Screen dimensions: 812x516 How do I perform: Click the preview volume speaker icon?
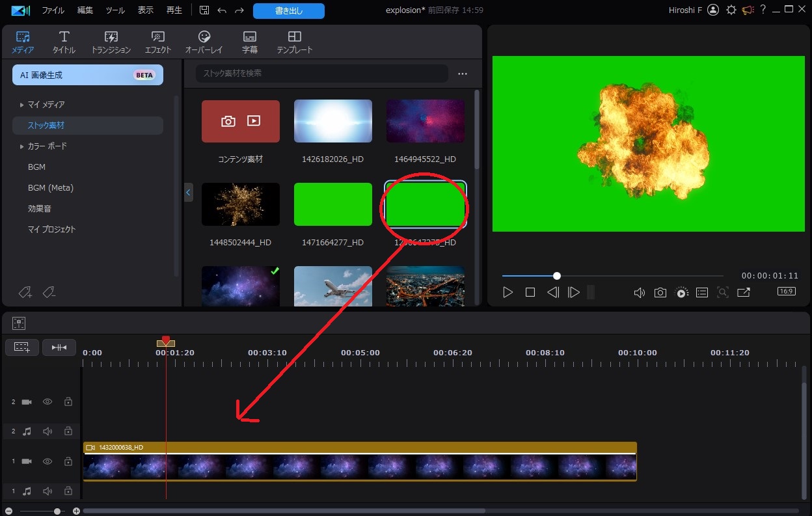[640, 293]
